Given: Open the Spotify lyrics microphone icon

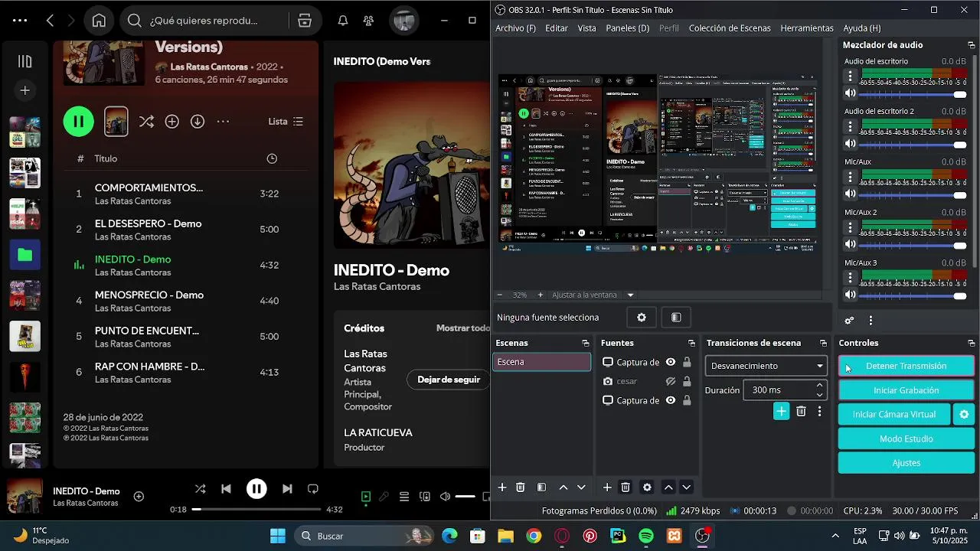Looking at the screenshot, I should 384,497.
